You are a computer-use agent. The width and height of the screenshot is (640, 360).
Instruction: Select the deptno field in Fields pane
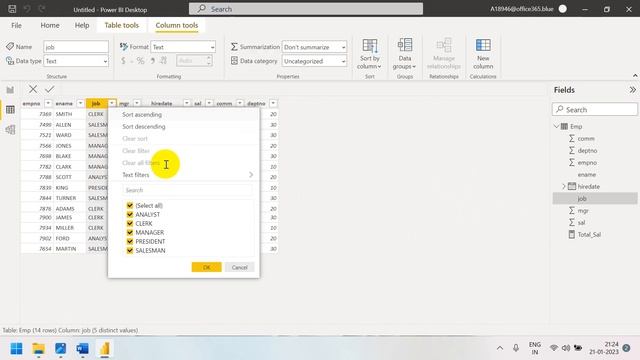(x=587, y=151)
